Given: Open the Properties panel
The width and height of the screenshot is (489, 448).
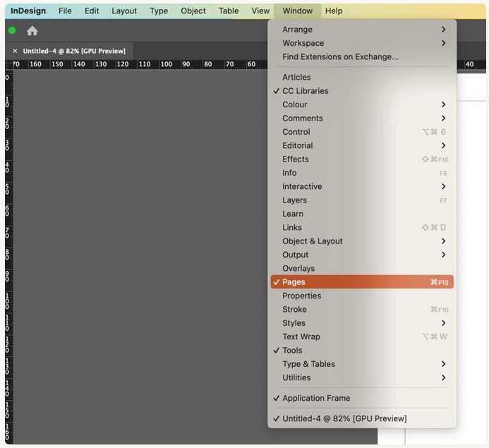Looking at the screenshot, I should click(362, 296).
